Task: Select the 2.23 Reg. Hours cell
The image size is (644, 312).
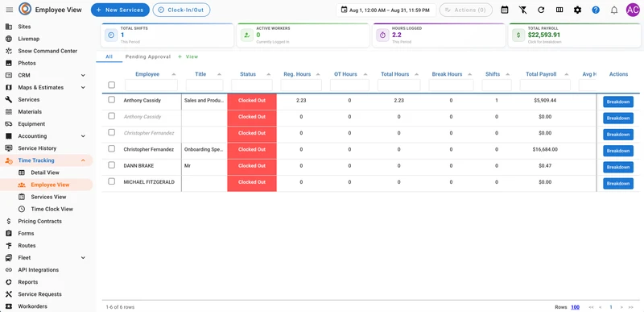Action: tap(301, 100)
